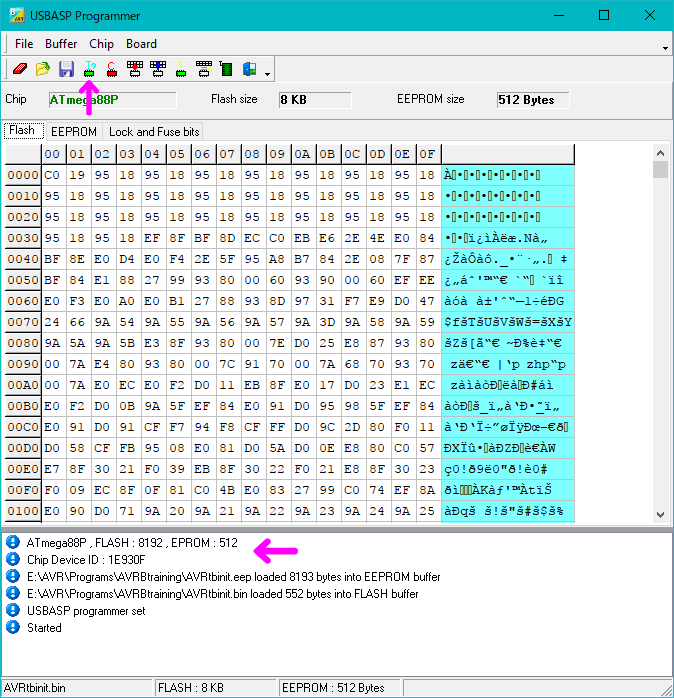674x698 pixels.
Task: Click cell EE in row 0050 column 0F
Action: pyautogui.click(x=427, y=280)
